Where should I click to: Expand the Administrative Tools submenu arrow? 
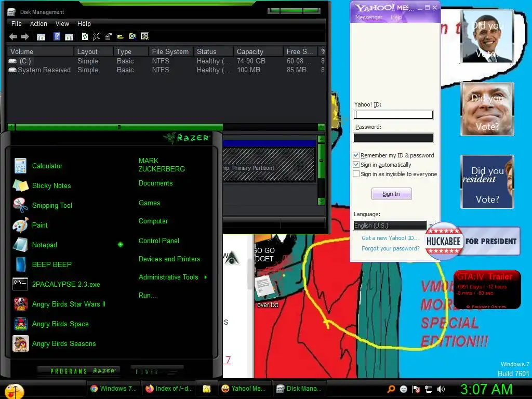coord(206,277)
